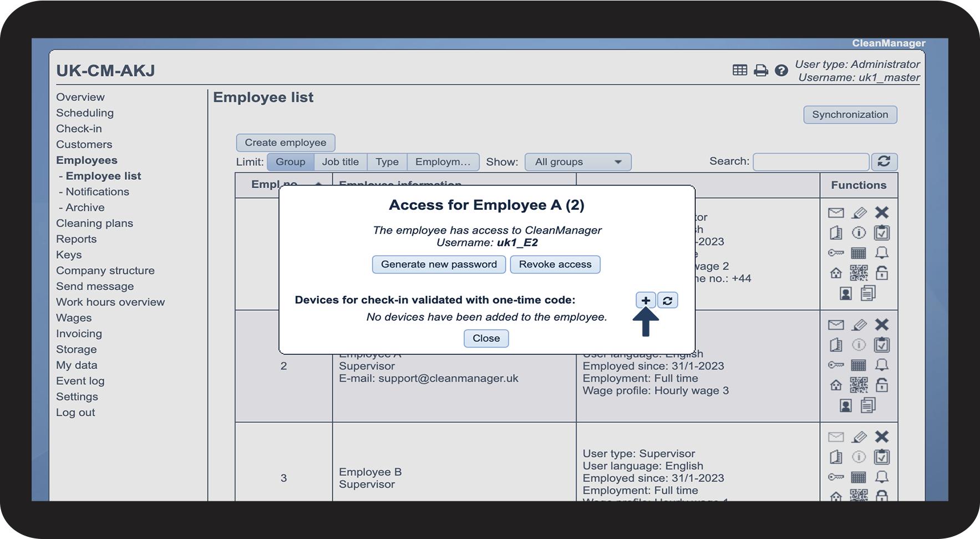This screenshot has width=980, height=539.
Task: Click the Functions column header
Action: pos(859,185)
